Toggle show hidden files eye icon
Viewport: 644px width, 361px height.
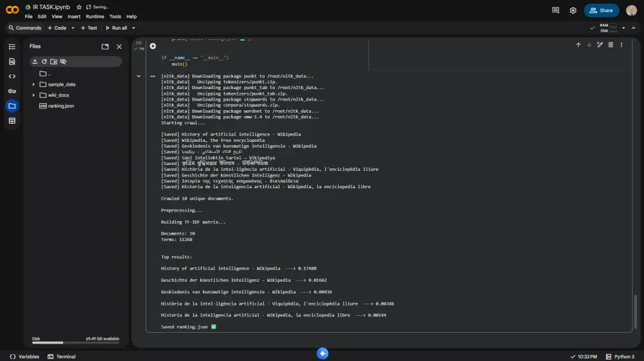pos(63,62)
